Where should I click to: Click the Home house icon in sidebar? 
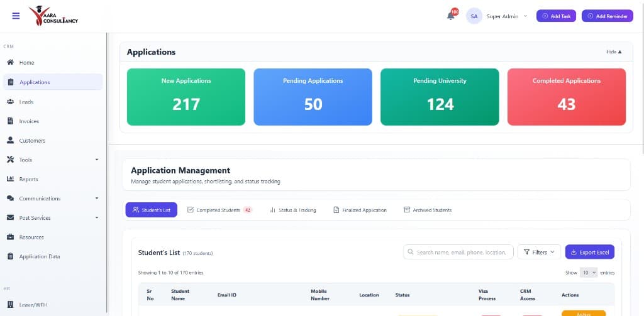pyautogui.click(x=11, y=62)
